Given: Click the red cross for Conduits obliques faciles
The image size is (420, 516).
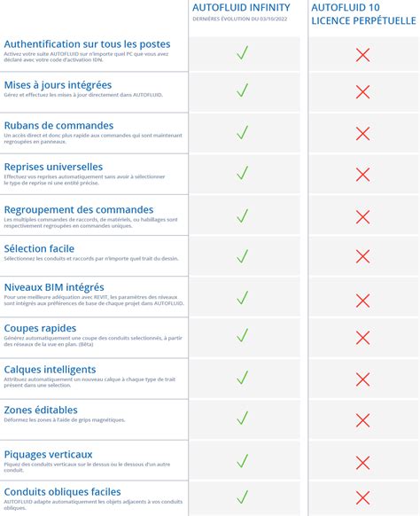Looking at the screenshot, I should (x=362, y=497).
